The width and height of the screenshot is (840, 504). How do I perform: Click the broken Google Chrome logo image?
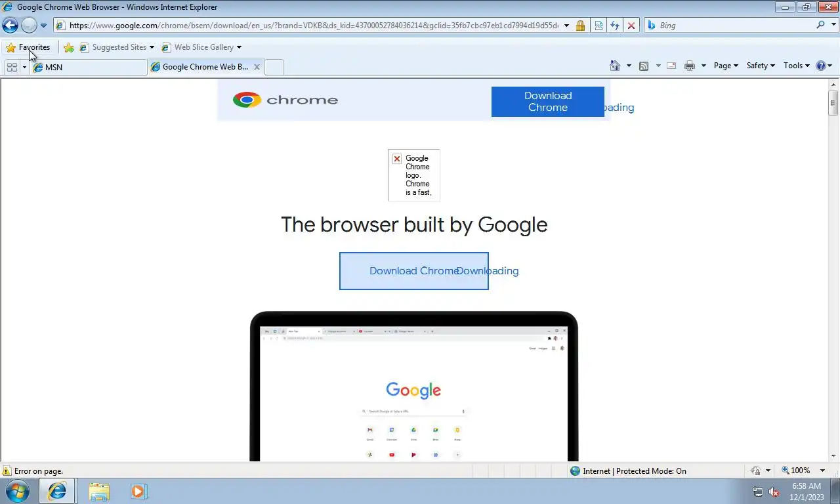pyautogui.click(x=414, y=175)
